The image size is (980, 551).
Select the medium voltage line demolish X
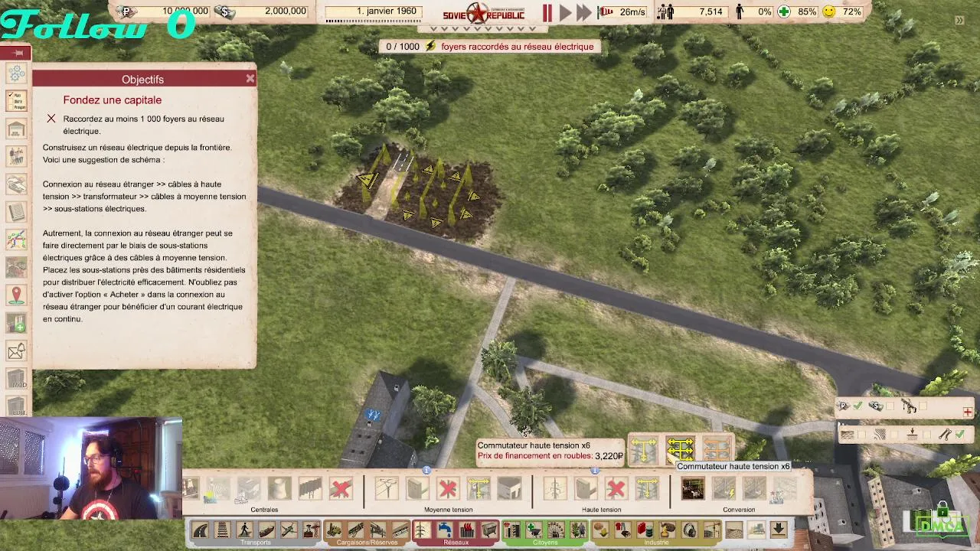448,488
